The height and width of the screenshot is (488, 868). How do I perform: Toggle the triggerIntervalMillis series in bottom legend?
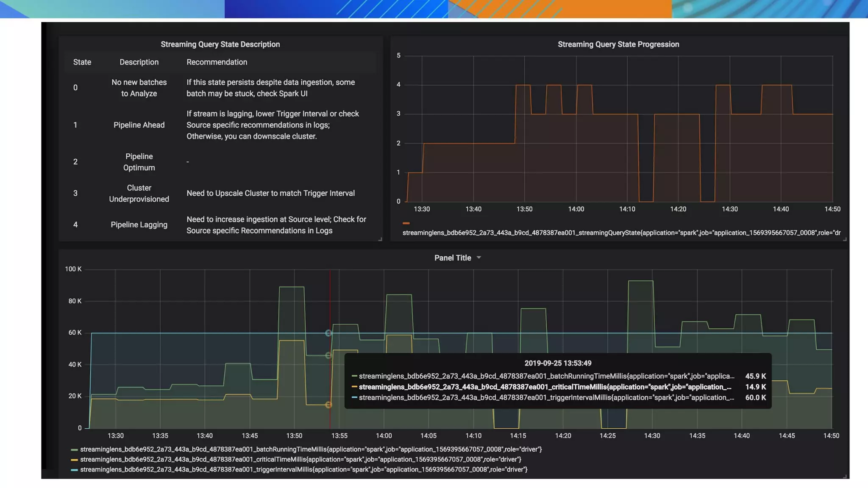pyautogui.click(x=303, y=469)
